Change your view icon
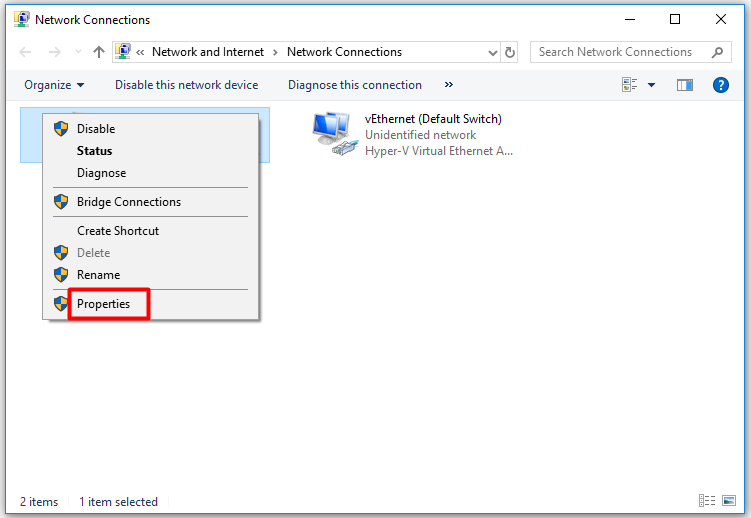 tap(629, 85)
